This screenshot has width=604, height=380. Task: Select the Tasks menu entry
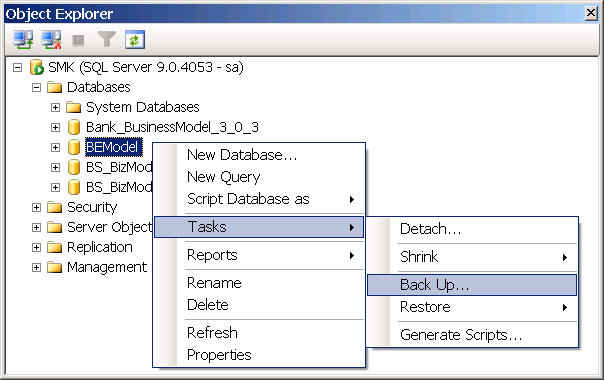(259, 227)
